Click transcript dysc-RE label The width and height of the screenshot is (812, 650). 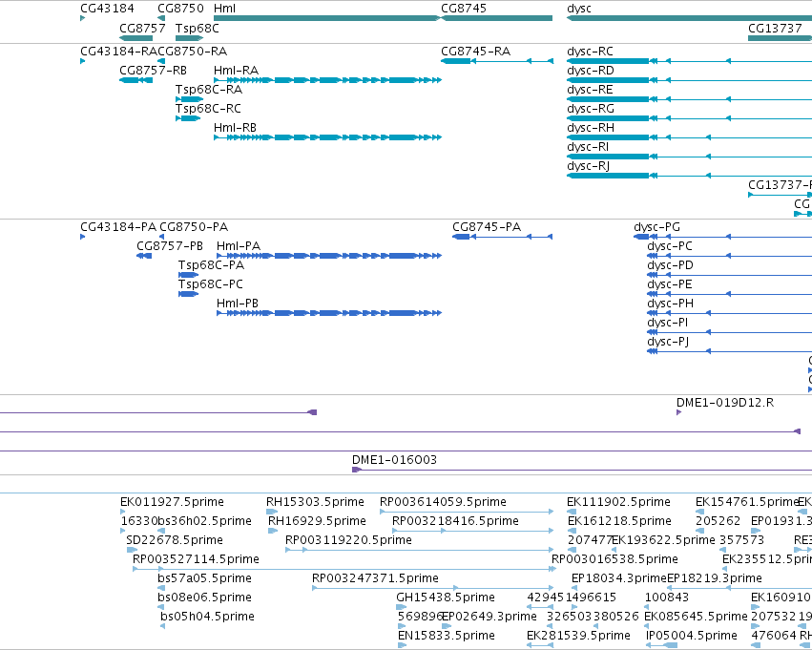click(590, 90)
